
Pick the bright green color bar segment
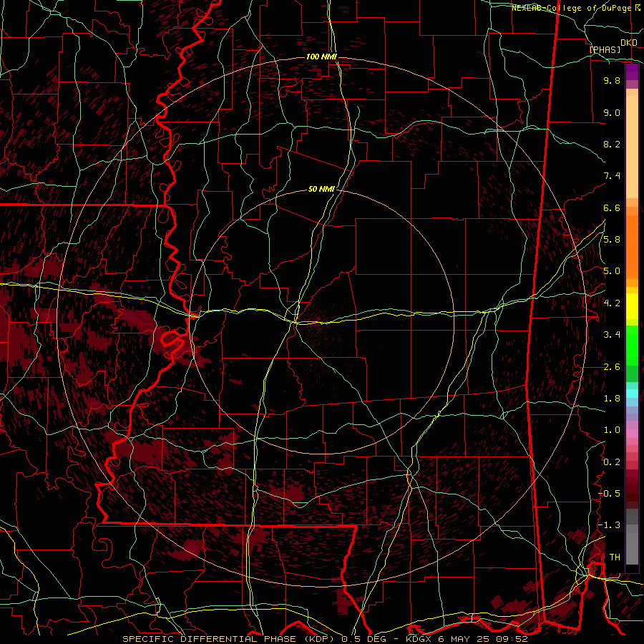(632, 345)
